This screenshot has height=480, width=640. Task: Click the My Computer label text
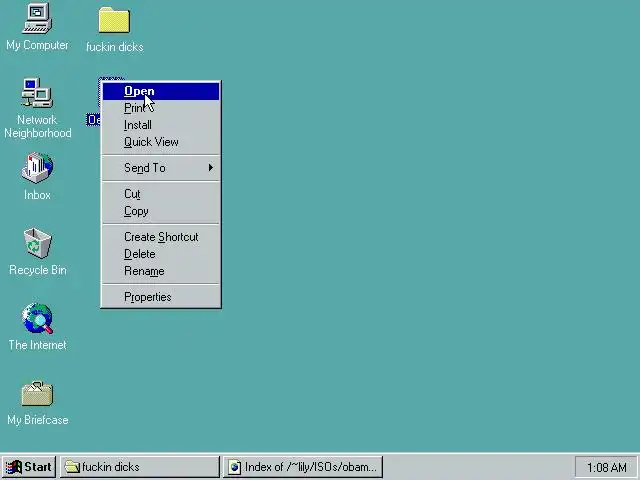37,45
